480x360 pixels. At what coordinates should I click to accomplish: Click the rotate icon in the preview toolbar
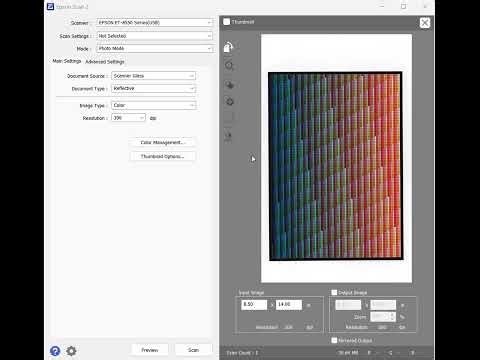point(228,47)
